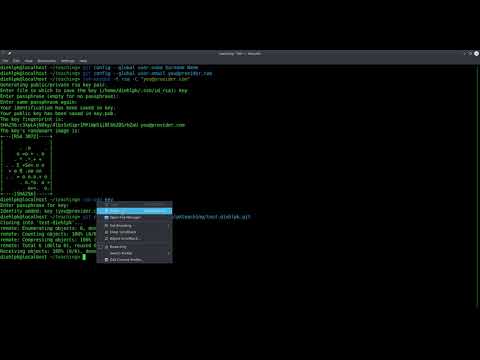The height and width of the screenshot is (360, 480).
Task: Click the line "The key fingerprint is:"
Action: pos(31,119)
